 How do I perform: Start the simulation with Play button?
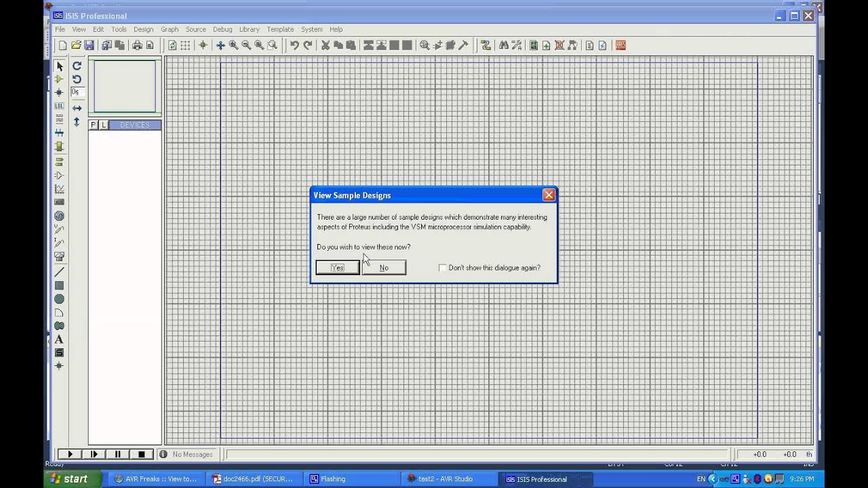[x=70, y=454]
